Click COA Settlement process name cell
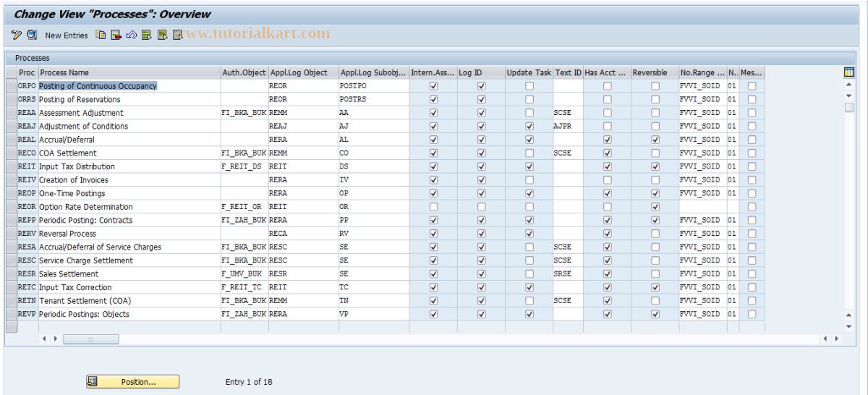Viewport: 868px width, 395px height. (129, 153)
